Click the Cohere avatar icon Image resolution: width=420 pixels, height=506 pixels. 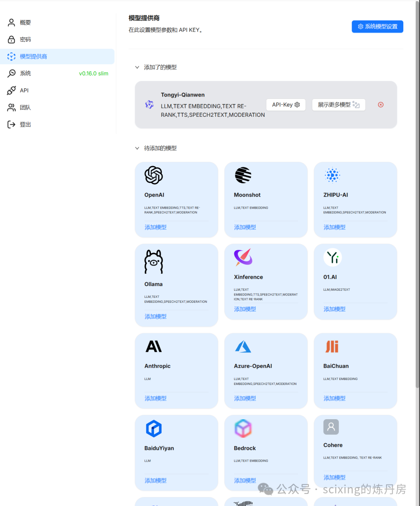[x=331, y=427]
